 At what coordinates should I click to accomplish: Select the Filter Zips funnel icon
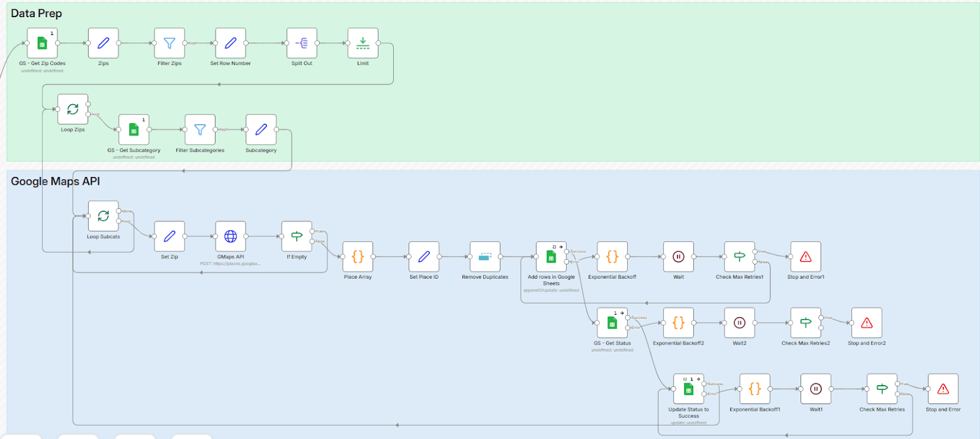coord(169,43)
